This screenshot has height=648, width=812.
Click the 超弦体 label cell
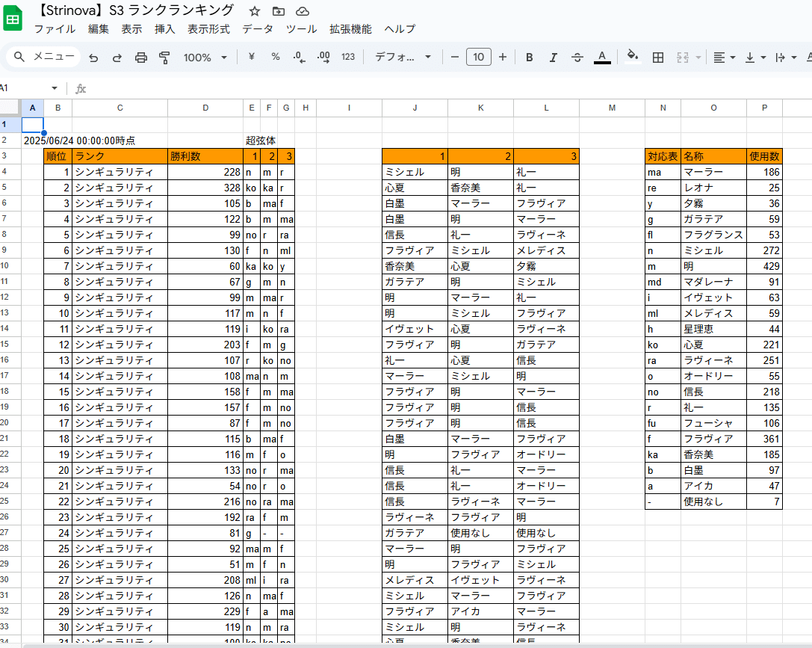point(261,141)
